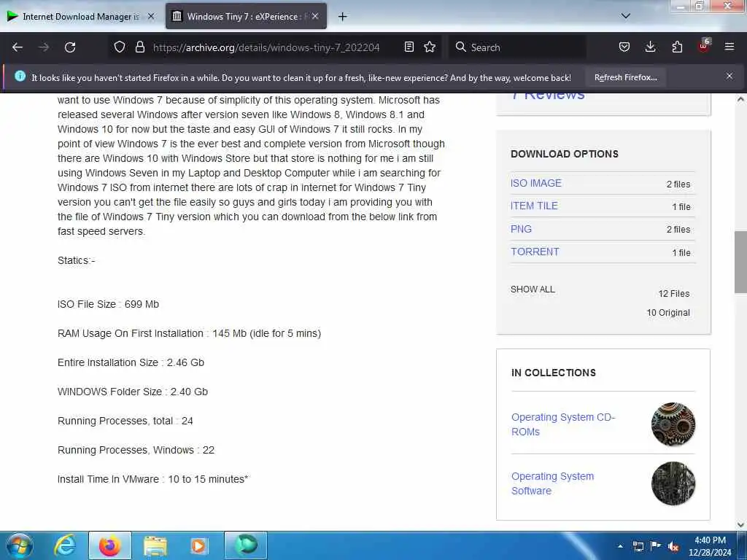Click the 'RAM Usage On First Installation' line

pyautogui.click(x=189, y=333)
